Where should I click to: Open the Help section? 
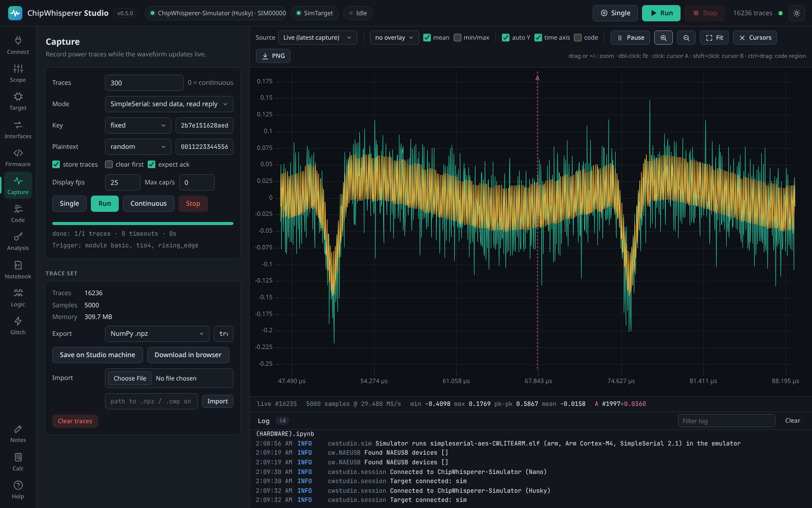point(18,490)
